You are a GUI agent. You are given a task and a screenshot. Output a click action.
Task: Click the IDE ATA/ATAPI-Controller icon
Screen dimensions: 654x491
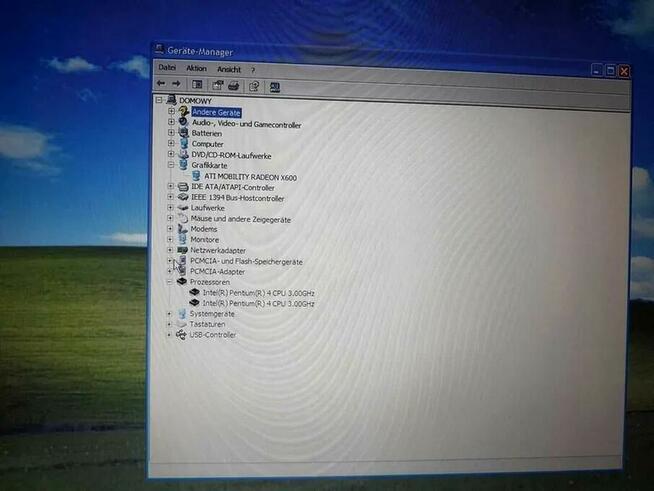tap(183, 186)
